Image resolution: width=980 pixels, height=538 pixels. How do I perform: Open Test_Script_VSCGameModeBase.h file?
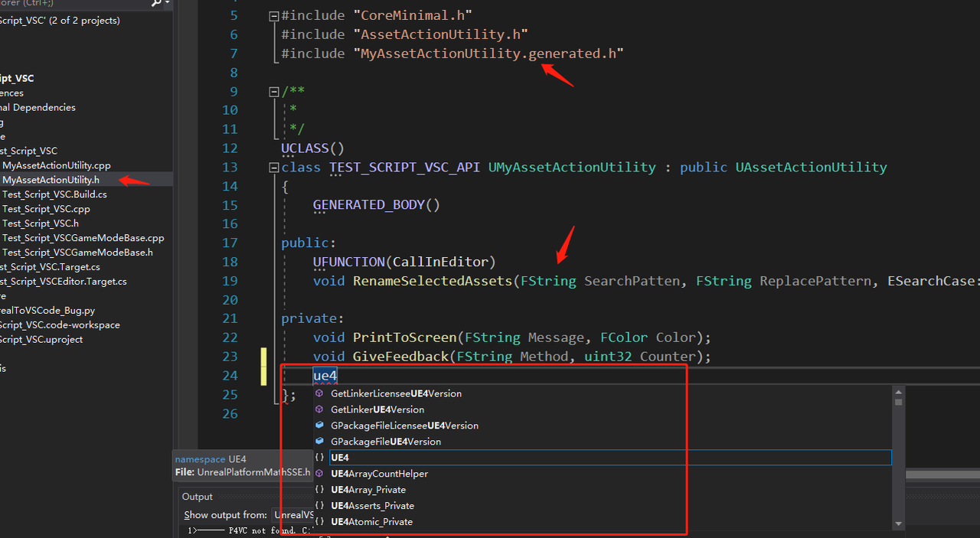[77, 253]
